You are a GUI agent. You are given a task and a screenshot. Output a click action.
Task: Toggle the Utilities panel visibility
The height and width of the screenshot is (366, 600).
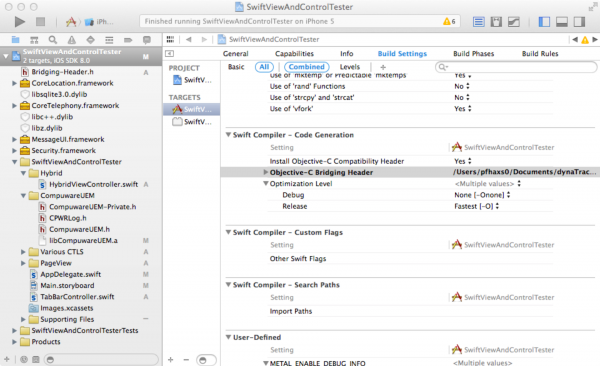(x=579, y=22)
